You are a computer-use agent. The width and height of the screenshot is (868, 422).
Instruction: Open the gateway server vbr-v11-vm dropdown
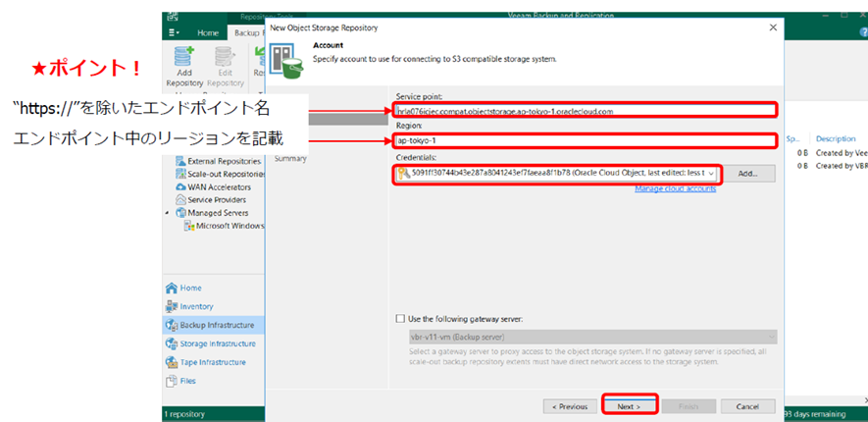point(771,337)
